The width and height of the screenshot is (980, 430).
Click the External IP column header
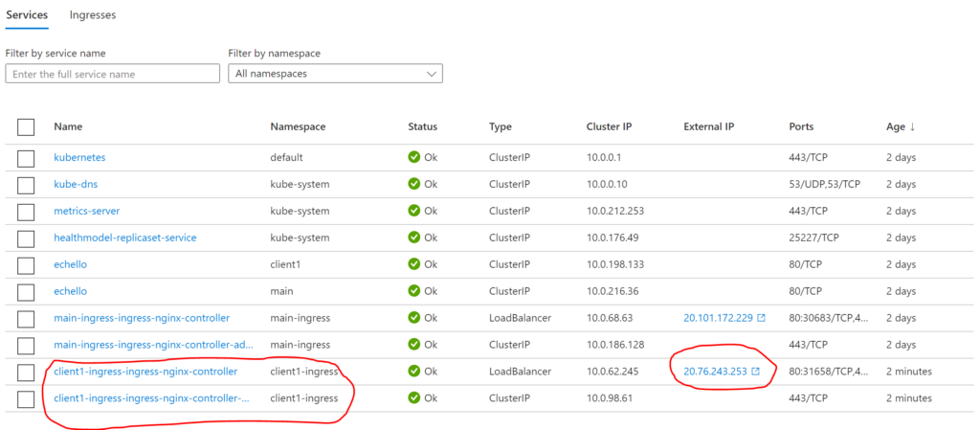(709, 126)
